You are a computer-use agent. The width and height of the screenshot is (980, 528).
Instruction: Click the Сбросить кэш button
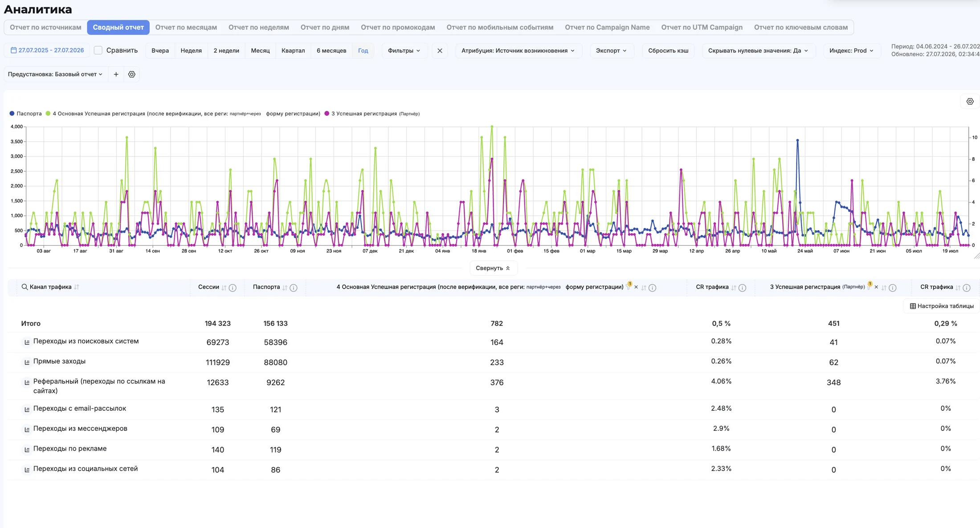click(668, 51)
